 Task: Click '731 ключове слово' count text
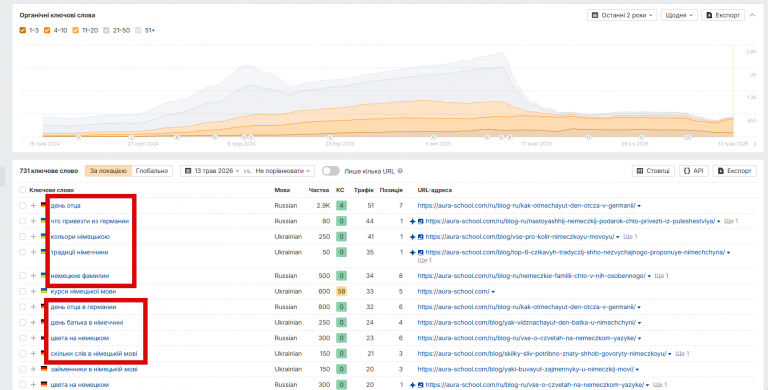pyautogui.click(x=49, y=171)
